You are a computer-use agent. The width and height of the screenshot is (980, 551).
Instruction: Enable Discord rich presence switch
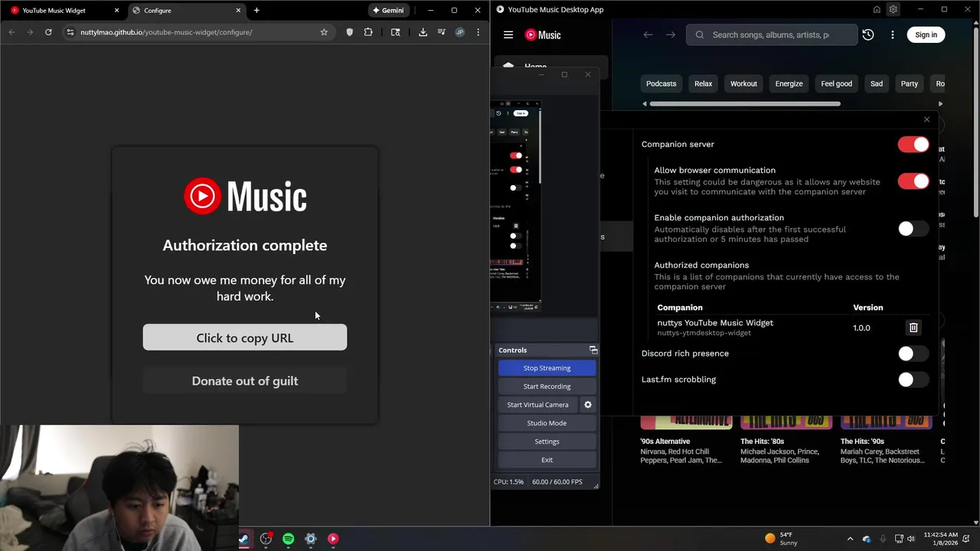913,354
